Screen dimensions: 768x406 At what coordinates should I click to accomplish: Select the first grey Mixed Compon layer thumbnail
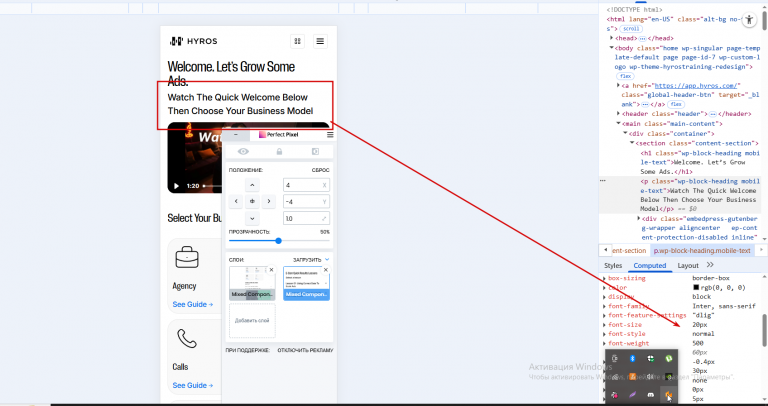click(252, 283)
